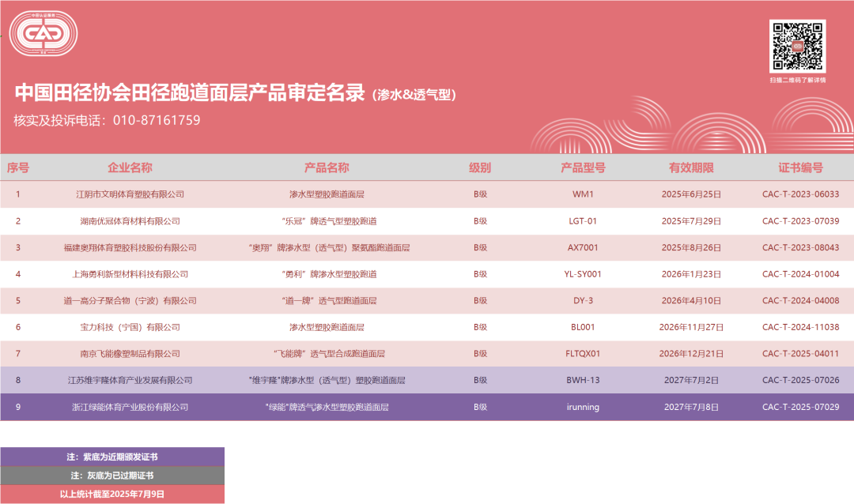
Task: Click product name '"绿能"牌透气渗水型塑胶跑道面层'
Action: click(327, 407)
